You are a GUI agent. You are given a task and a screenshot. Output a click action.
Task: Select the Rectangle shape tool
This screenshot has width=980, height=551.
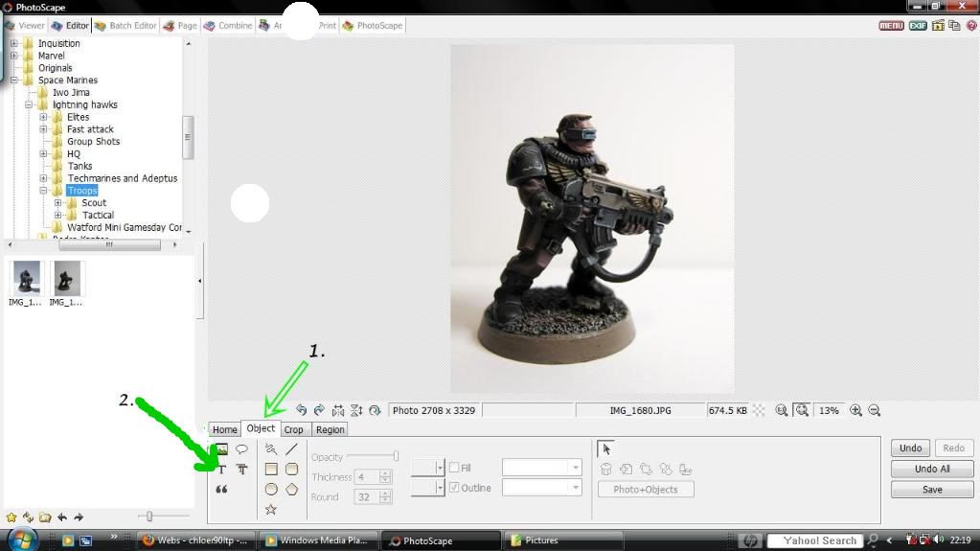pyautogui.click(x=270, y=470)
